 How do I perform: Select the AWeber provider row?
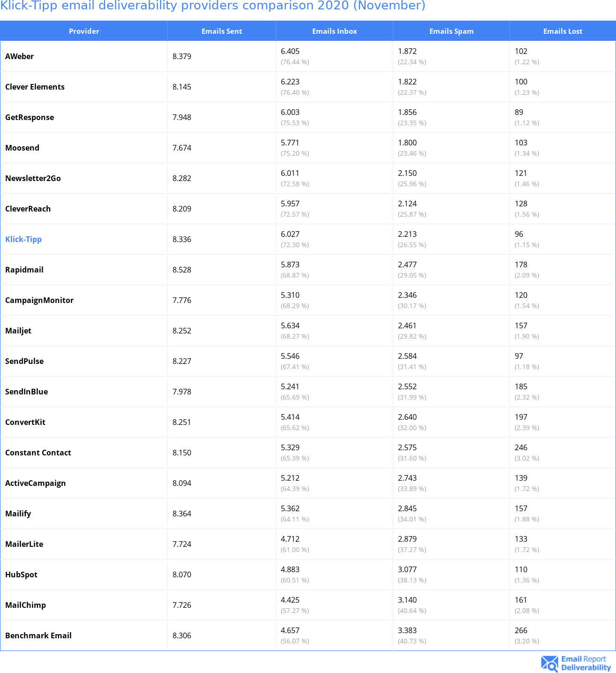(x=20, y=56)
